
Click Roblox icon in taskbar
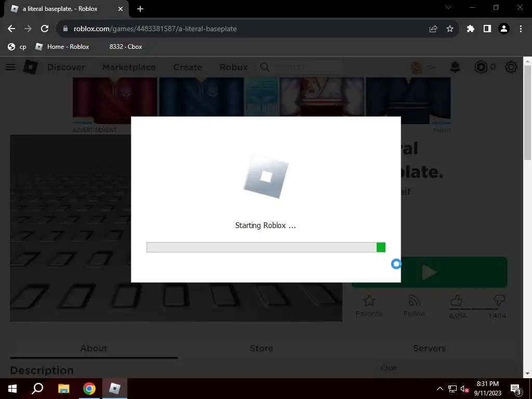coord(115,389)
